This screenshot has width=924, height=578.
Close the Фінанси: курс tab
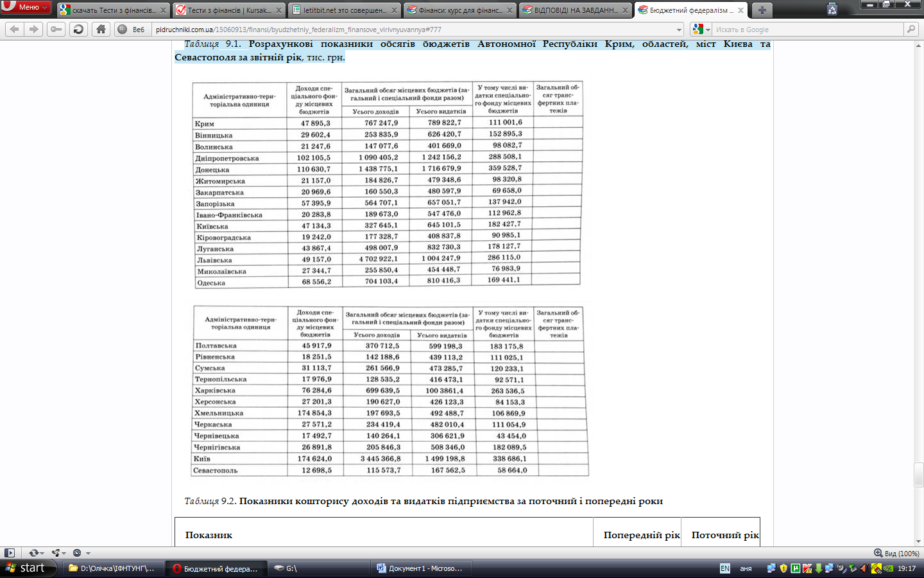(509, 10)
